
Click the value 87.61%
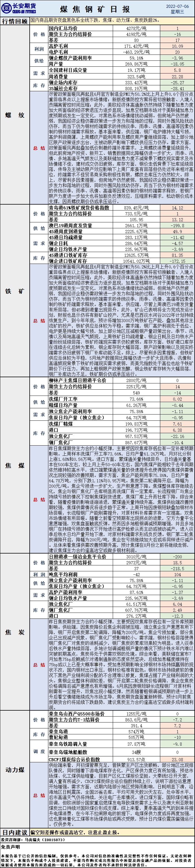pos(136,592)
